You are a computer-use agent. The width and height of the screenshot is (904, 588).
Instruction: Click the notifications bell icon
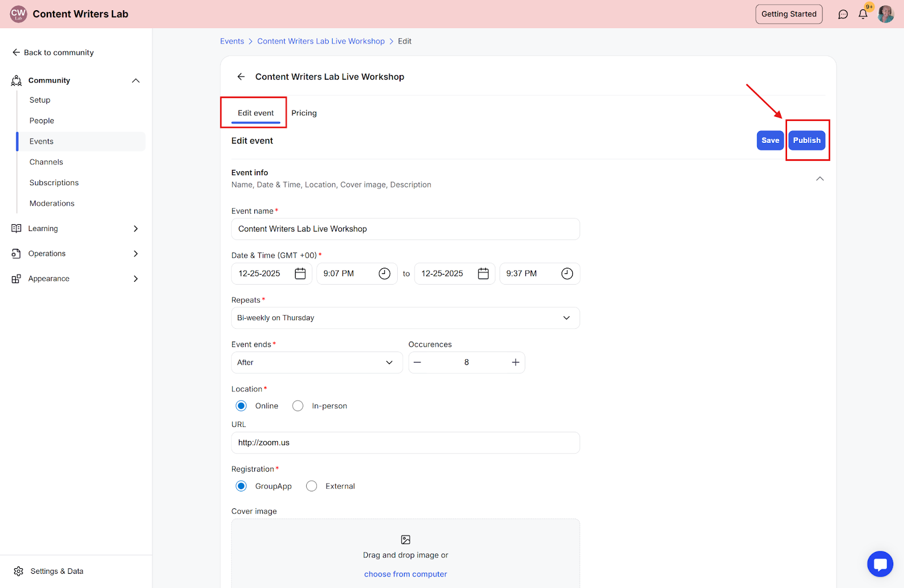pyautogui.click(x=863, y=14)
